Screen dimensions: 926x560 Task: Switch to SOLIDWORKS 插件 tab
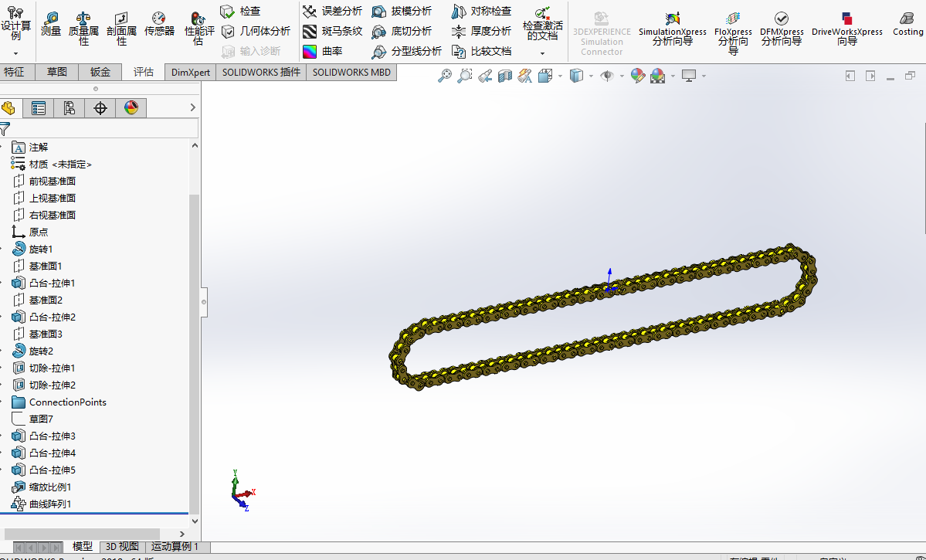point(261,72)
